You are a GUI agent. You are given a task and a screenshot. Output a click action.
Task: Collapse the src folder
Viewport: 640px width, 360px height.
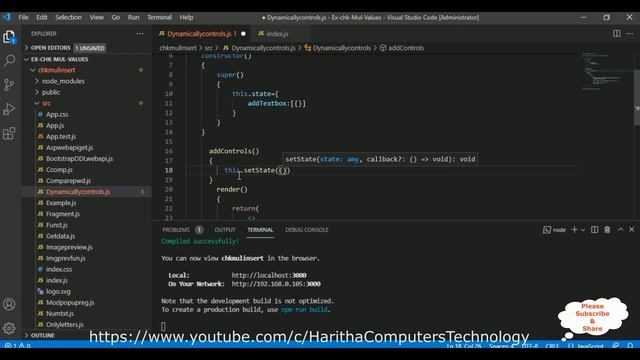[x=87, y=103]
